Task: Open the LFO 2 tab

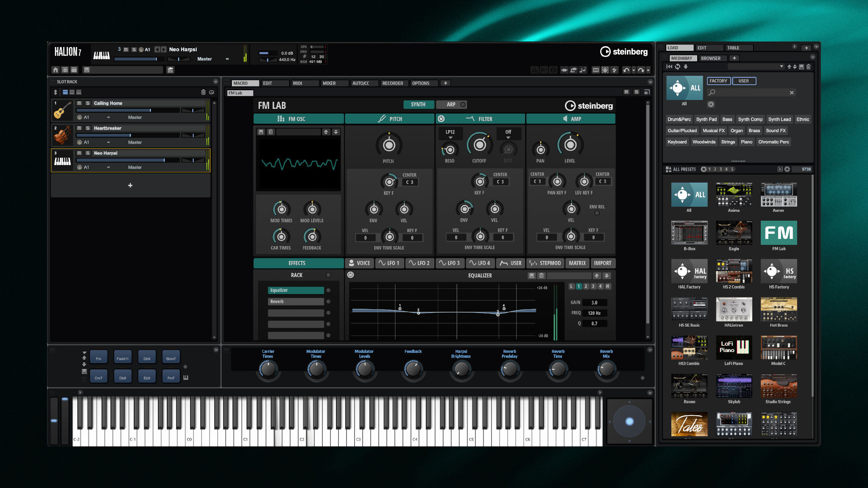Action: tap(419, 263)
